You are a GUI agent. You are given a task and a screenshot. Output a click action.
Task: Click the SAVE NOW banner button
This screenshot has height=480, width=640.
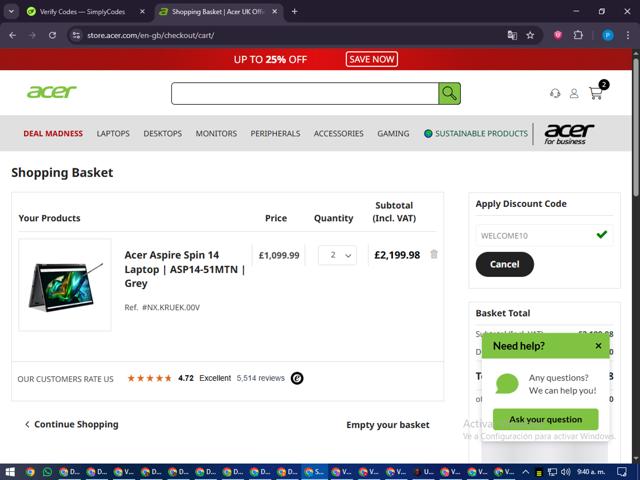click(371, 59)
